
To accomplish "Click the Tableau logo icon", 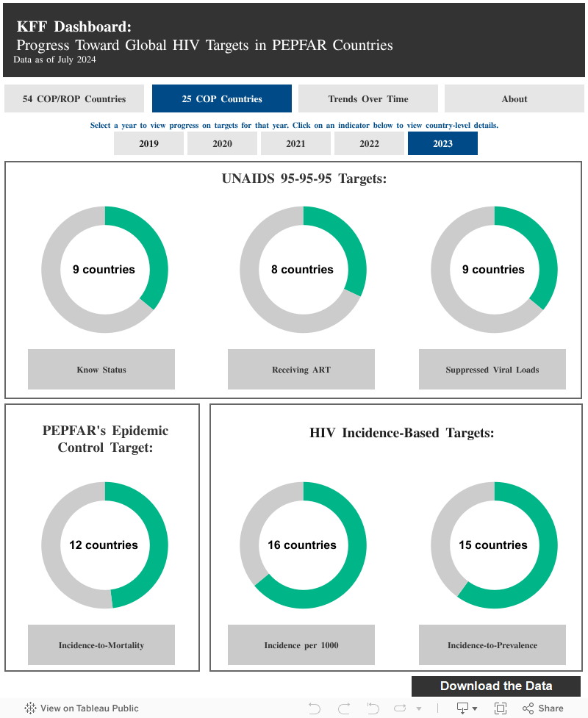I will pos(30,708).
